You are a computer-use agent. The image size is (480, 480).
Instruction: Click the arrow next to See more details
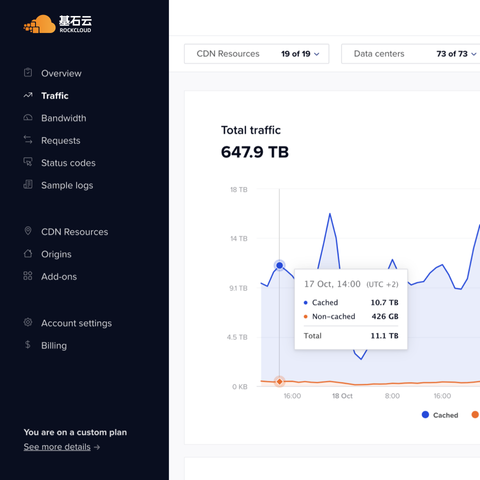[x=97, y=447]
